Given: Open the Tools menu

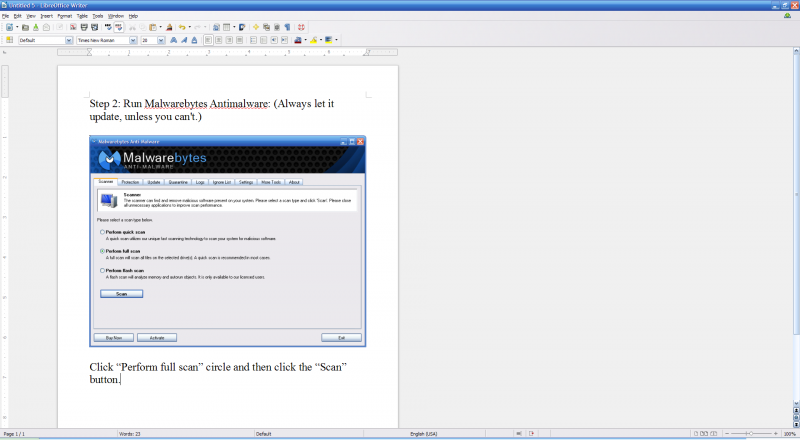Looking at the screenshot, I should coord(97,16).
